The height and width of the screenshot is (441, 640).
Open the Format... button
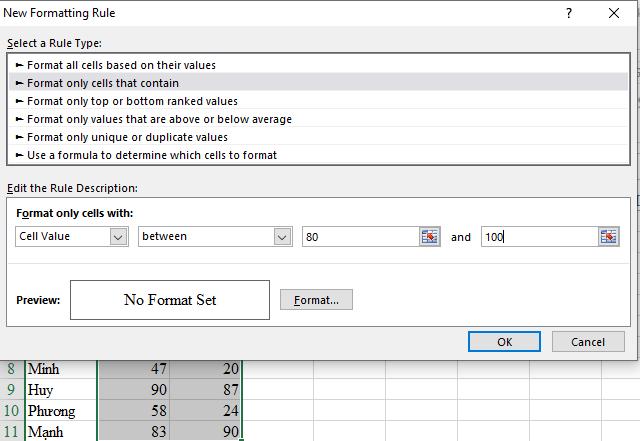click(x=316, y=299)
